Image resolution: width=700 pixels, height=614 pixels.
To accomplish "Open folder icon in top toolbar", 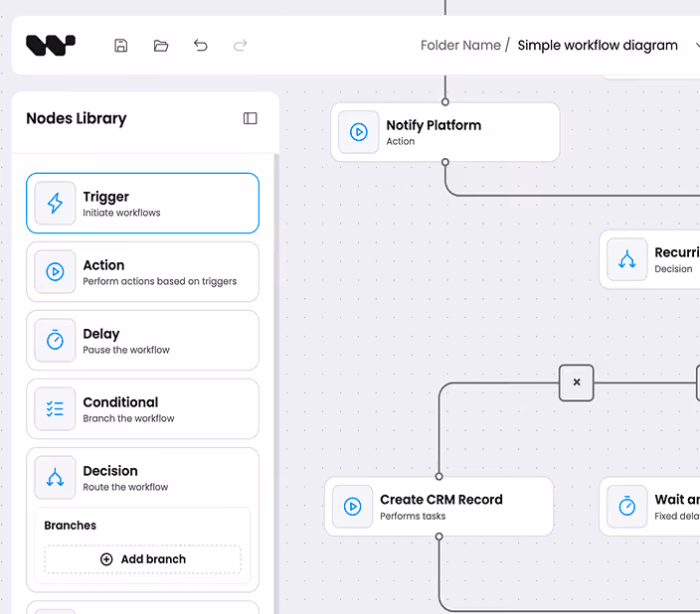I will [x=161, y=46].
